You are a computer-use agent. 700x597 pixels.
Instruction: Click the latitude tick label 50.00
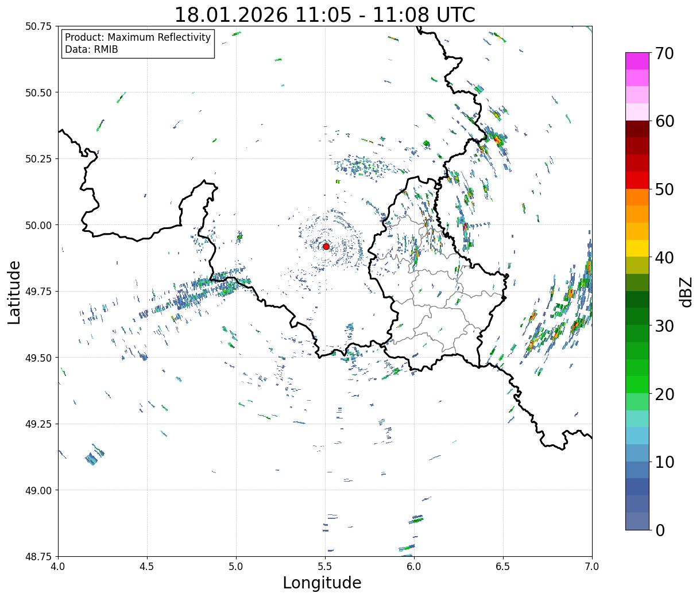pos(38,225)
